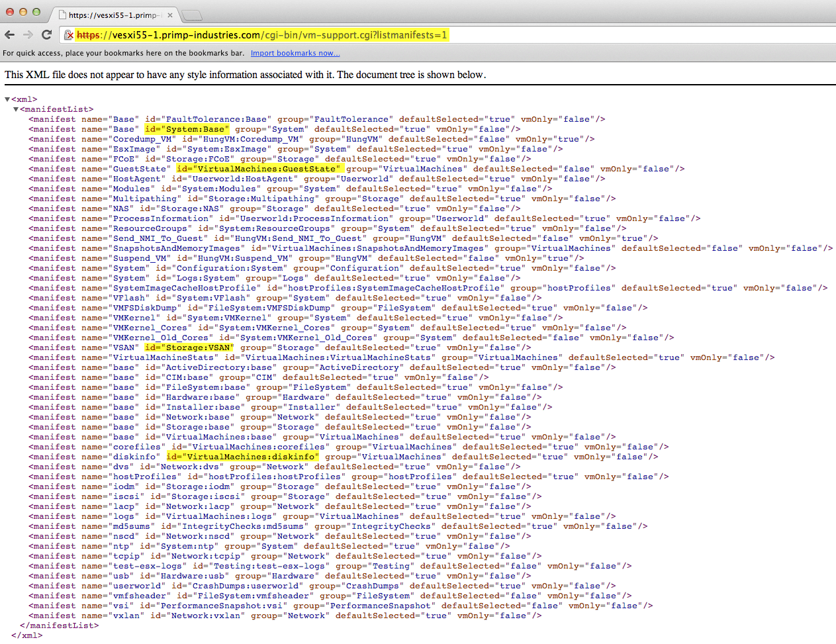
Task: Reload the vm-support.cgi page
Action: pyautogui.click(x=46, y=35)
